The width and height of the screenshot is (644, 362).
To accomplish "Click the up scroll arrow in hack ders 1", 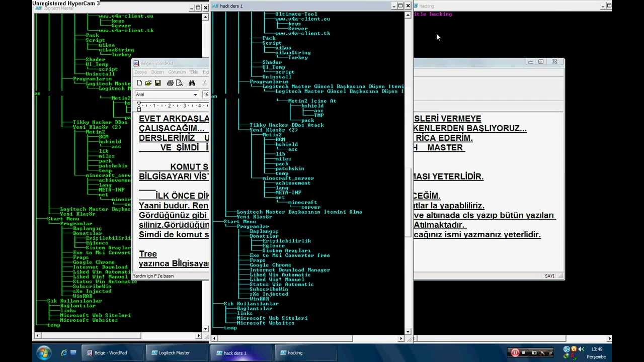I will tap(408, 16).
